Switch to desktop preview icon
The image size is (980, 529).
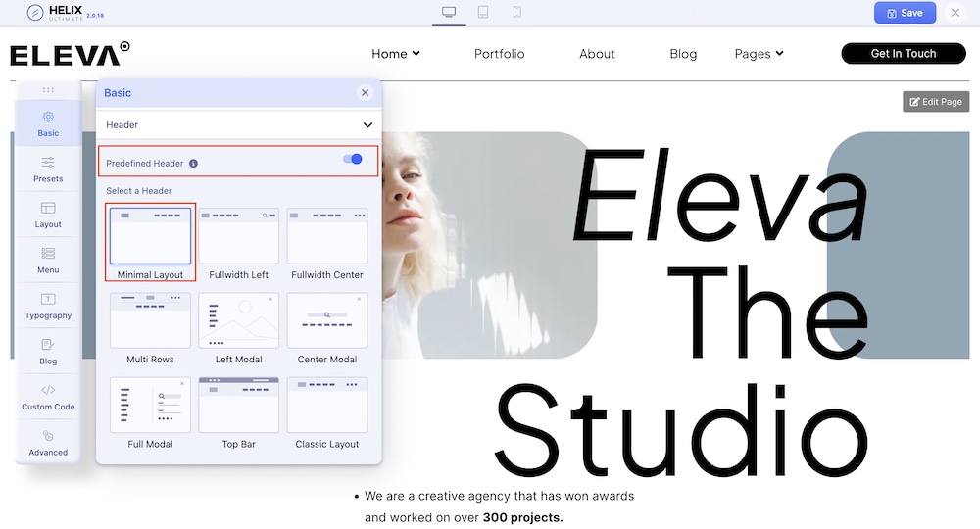tap(449, 12)
